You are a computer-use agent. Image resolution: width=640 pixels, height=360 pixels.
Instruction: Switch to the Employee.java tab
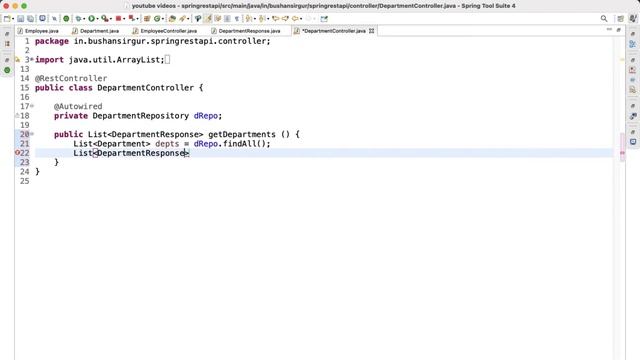[x=38, y=31]
